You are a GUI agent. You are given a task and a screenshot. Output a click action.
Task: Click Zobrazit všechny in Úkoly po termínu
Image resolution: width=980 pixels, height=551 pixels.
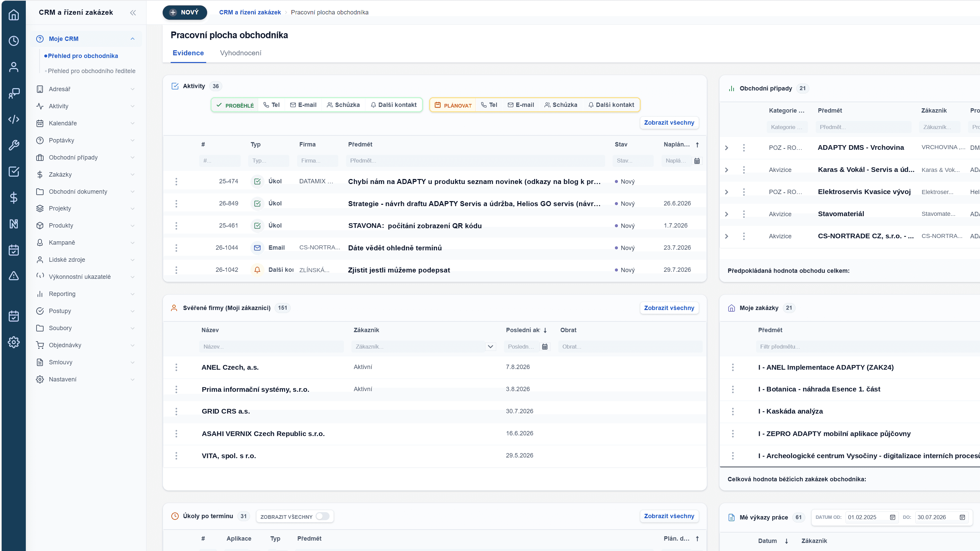click(669, 516)
